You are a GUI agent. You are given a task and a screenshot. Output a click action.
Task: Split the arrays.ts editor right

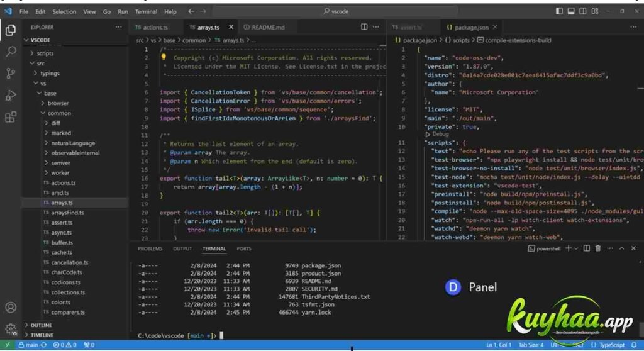pyautogui.click(x=364, y=26)
